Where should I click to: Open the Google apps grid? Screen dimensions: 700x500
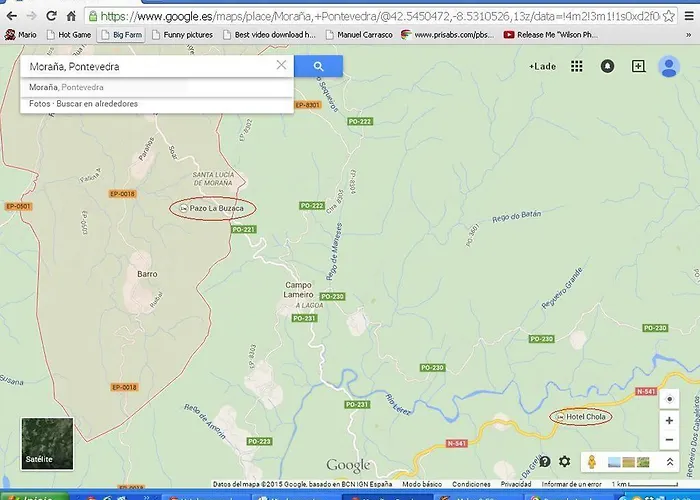(x=577, y=66)
